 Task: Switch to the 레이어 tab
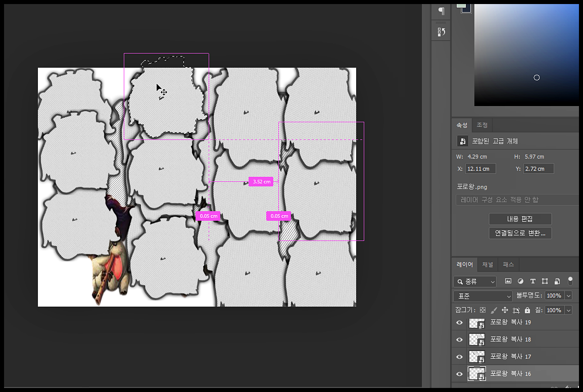pyautogui.click(x=464, y=264)
